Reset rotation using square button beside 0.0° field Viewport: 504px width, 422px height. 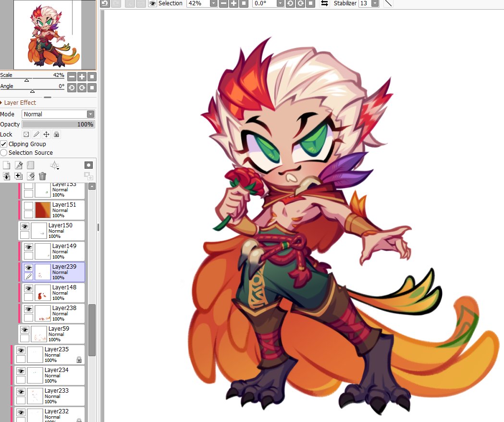310,3
